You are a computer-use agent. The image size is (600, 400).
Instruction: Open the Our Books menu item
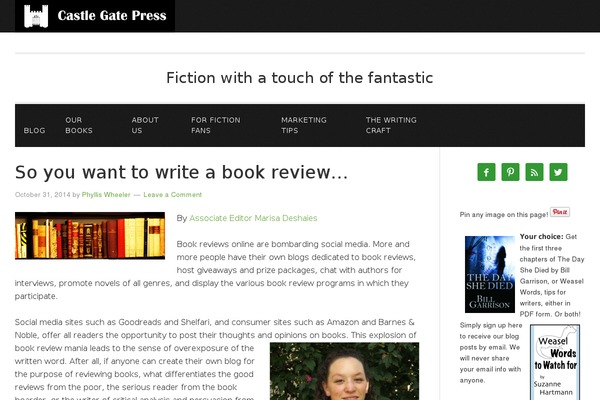tap(79, 125)
